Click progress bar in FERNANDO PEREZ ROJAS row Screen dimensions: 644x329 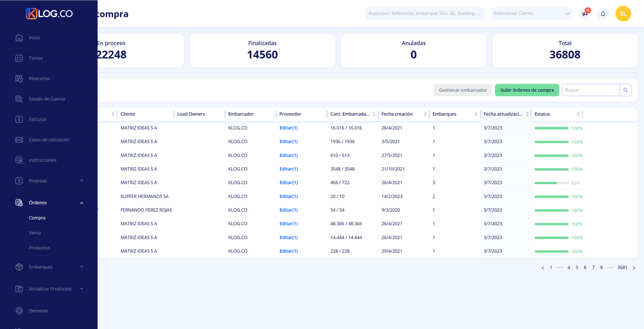coord(552,210)
